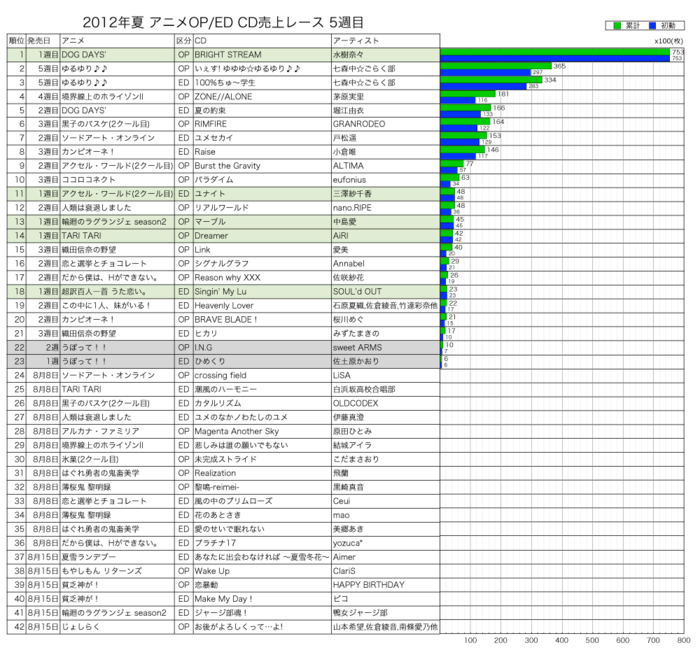This screenshot has height=650, width=700.
Task: Select artist Ceui
Action: point(386,501)
